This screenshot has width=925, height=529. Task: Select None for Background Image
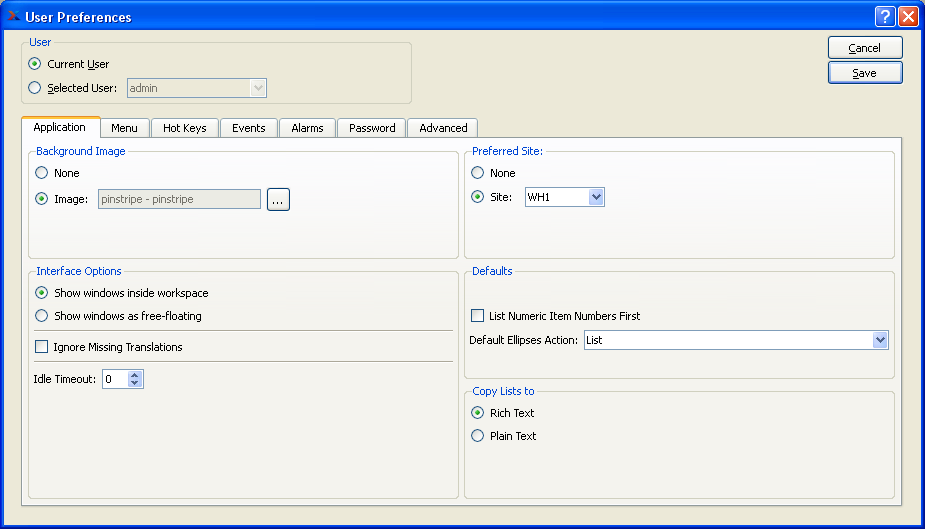tap(41, 173)
